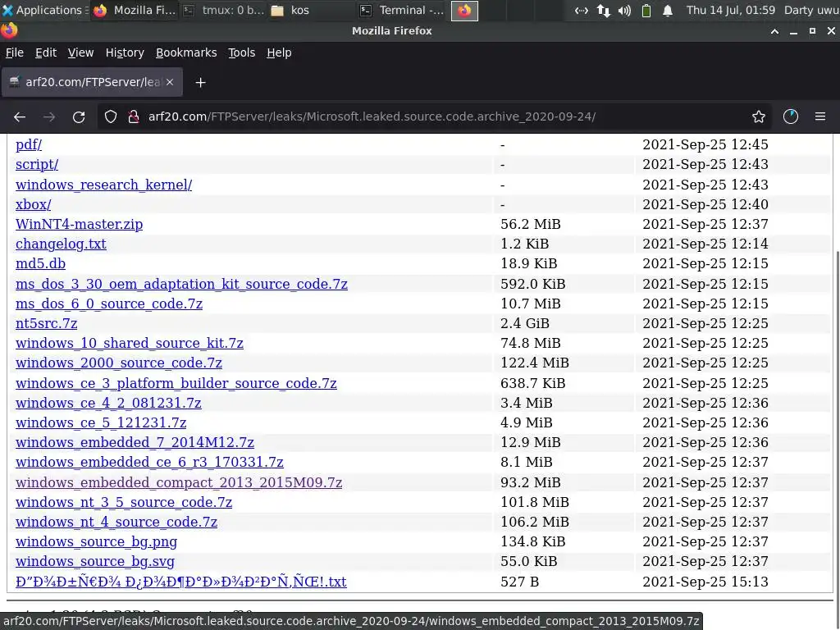Viewport: 840px width, 630px height.
Task: Open the Applications menu in the panel
Action: 44,10
